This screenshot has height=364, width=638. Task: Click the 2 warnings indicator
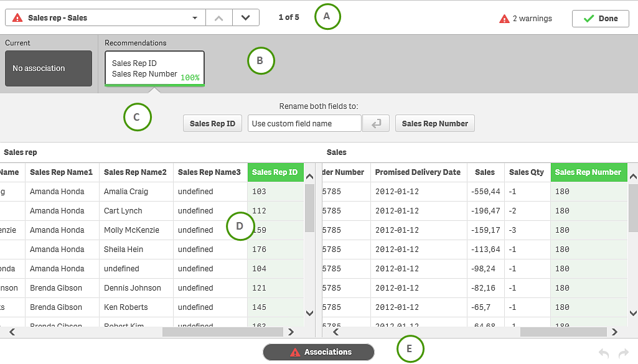(526, 19)
